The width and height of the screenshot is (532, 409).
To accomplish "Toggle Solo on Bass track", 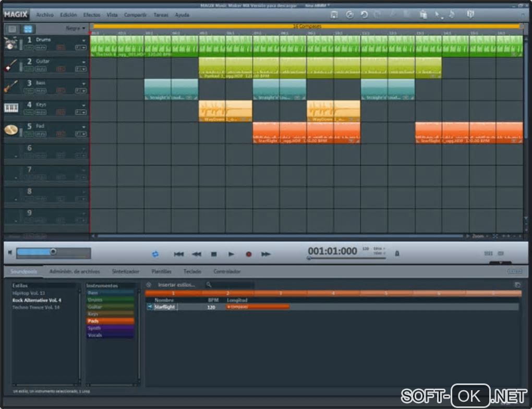I will [29, 91].
